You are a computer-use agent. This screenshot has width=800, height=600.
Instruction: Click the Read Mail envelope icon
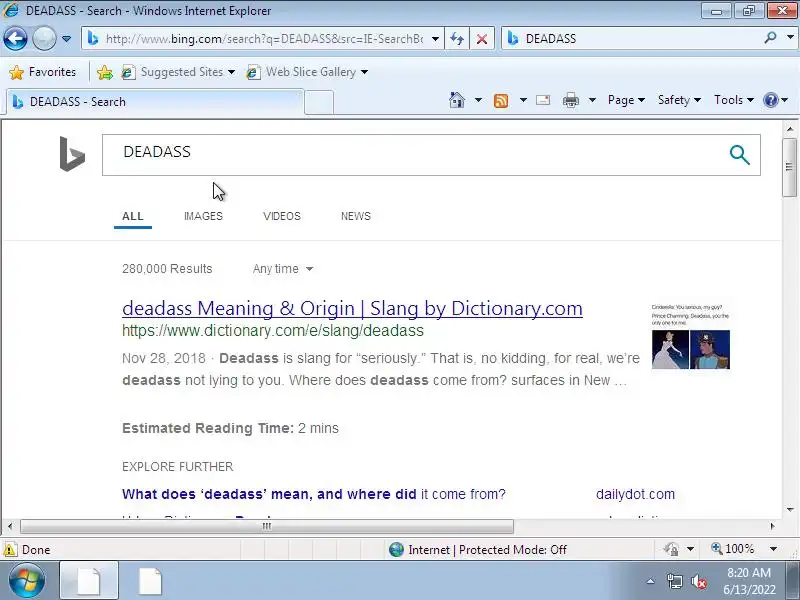tap(543, 100)
